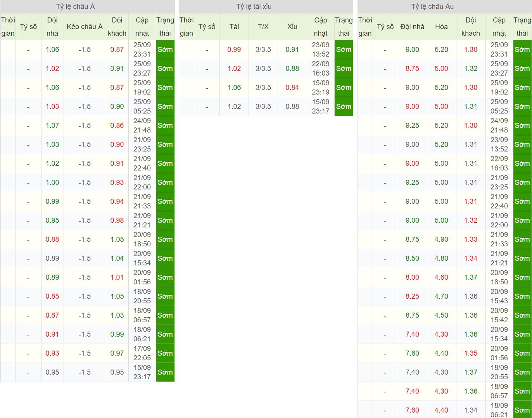Click home odds 0.88 in Asian table
Image resolution: width=532 pixels, height=418 pixels.
click(52, 239)
